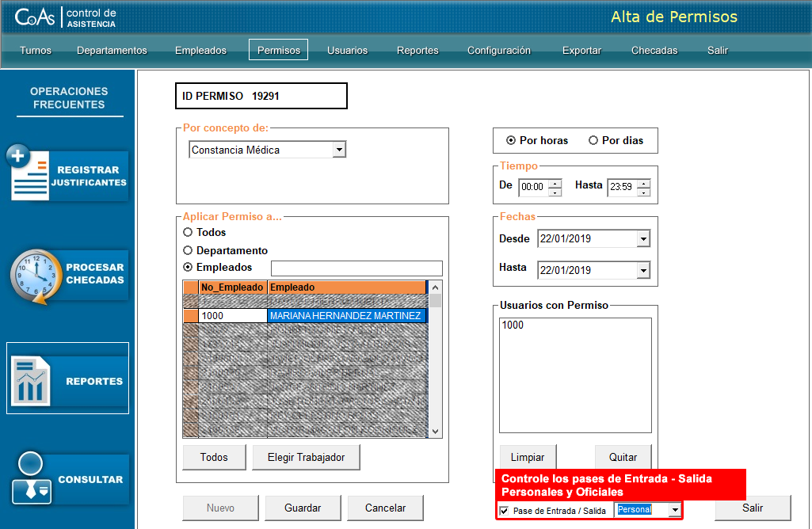Click the Consultar person icon

(32, 478)
